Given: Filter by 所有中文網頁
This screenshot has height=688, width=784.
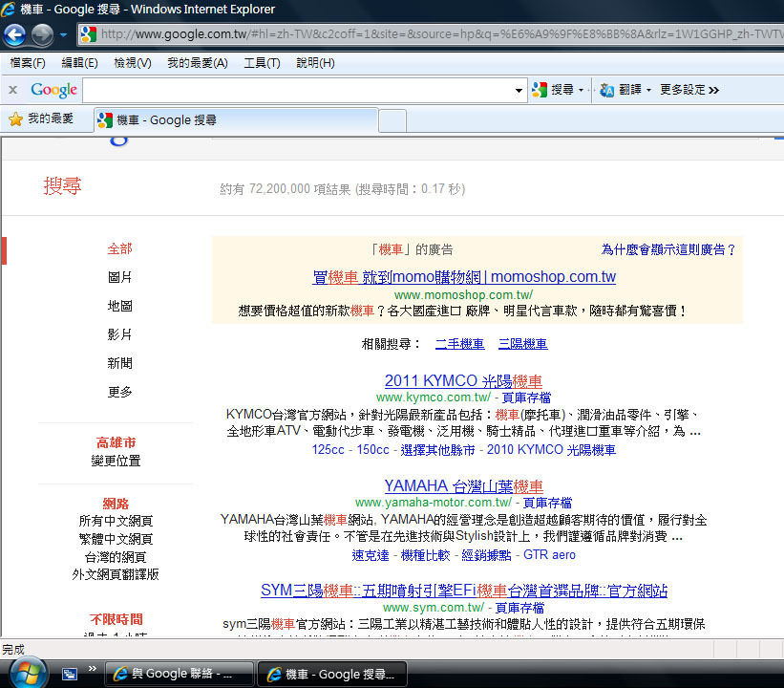Looking at the screenshot, I should tap(116, 521).
